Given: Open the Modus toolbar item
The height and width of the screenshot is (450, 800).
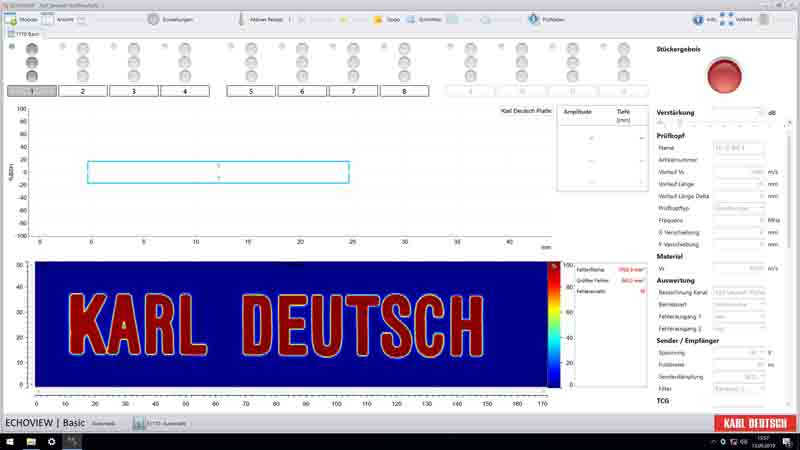Looking at the screenshot, I should point(21,20).
